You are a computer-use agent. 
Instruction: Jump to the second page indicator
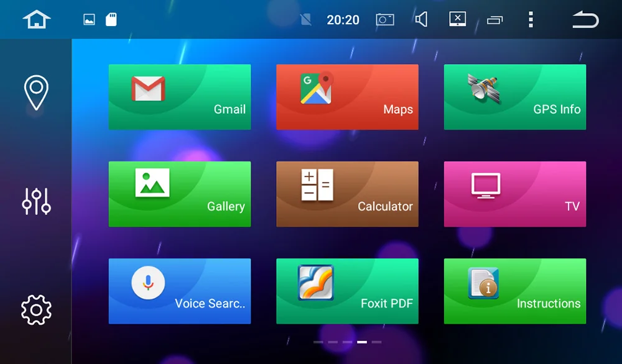tap(333, 342)
